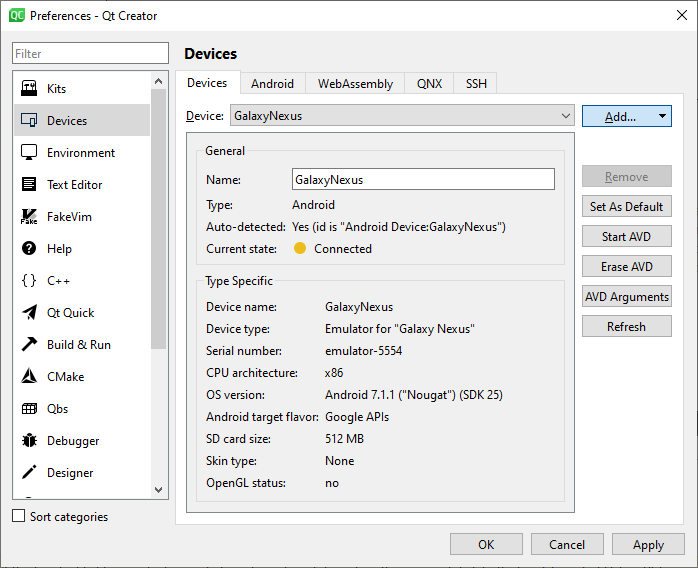Click the Text Editor category label
The height and width of the screenshot is (568, 698).
coord(75,185)
